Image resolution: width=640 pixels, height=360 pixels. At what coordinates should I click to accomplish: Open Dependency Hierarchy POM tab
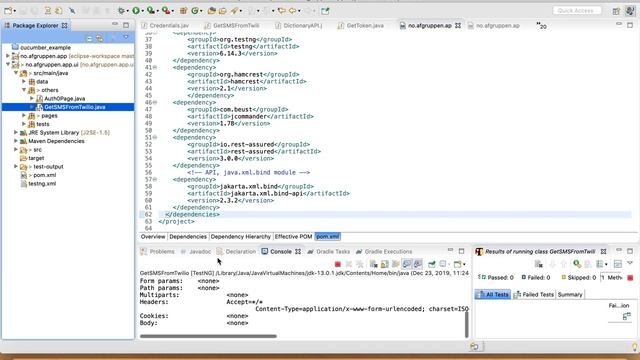click(x=240, y=237)
